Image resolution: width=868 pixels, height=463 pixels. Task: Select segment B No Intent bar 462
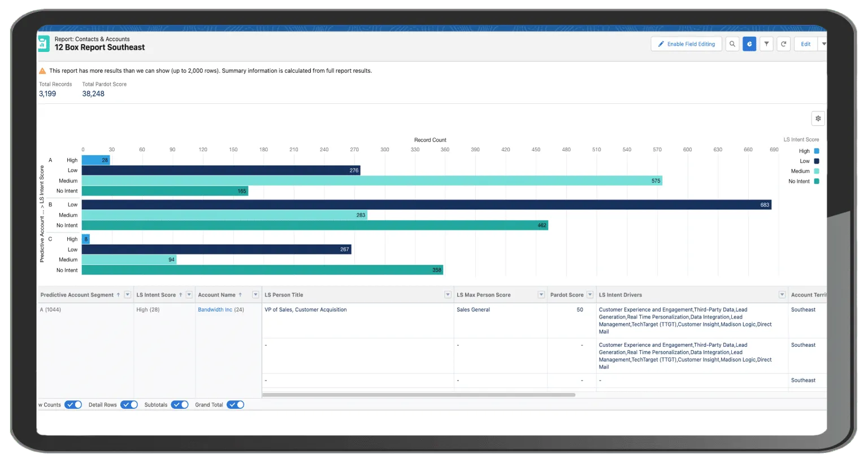pos(315,225)
